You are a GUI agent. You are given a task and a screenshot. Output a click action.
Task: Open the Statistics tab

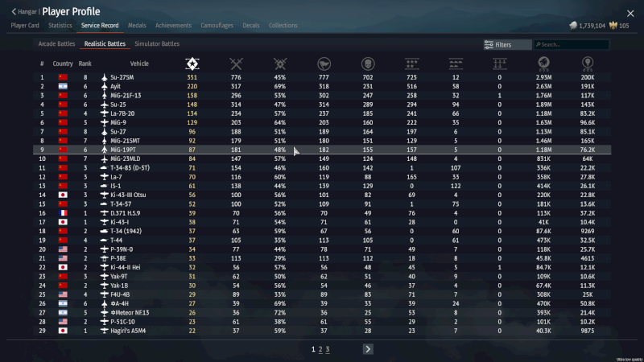[60, 26]
